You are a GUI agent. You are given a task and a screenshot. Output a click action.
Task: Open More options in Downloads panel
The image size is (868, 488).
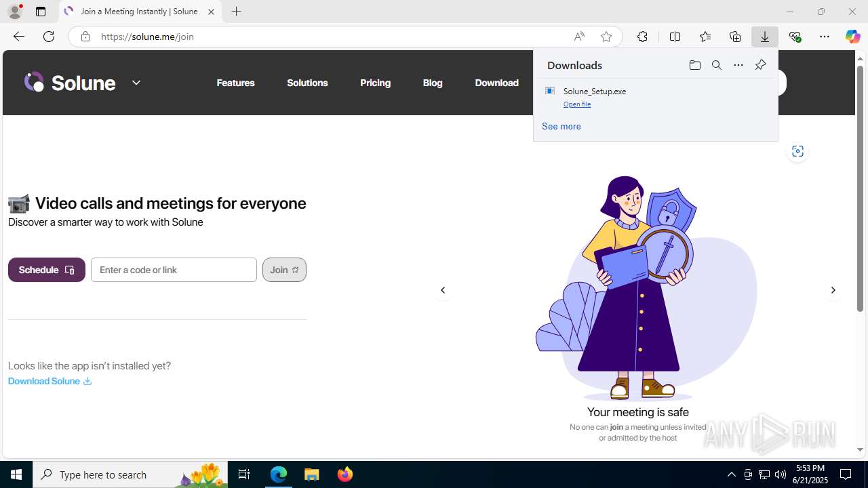(738, 65)
